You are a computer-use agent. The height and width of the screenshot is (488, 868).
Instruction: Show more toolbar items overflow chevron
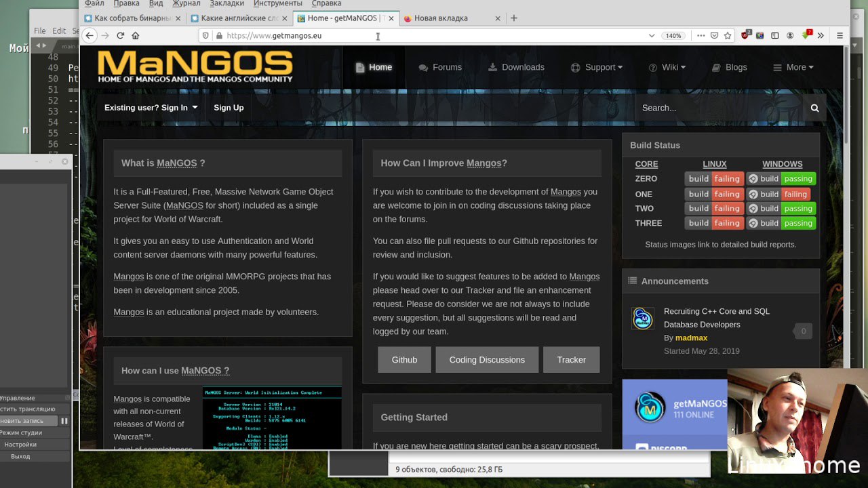[x=821, y=35]
